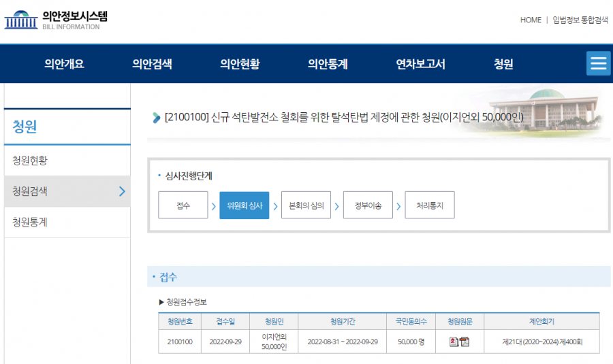613x364 pixels.
Task: Select 의안통계 in the navigation bar
Action: point(328,64)
